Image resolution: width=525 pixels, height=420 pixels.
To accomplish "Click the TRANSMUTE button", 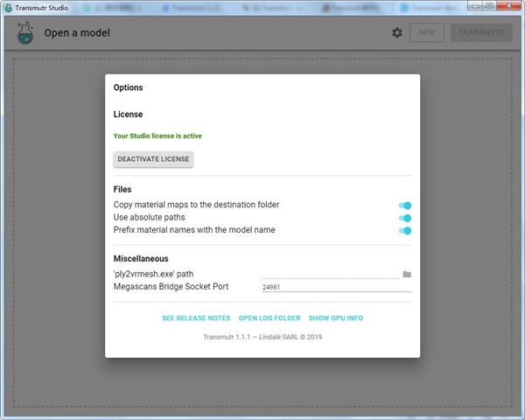I will [x=481, y=33].
